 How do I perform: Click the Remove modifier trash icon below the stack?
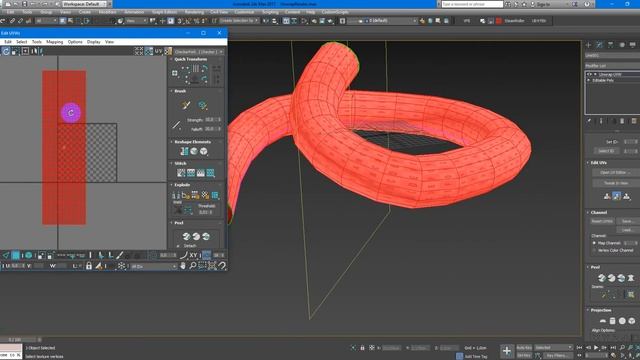(622, 121)
